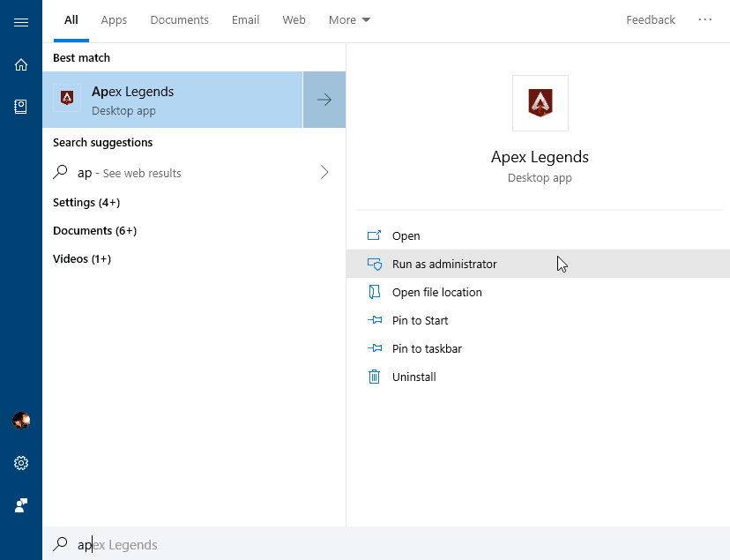Viewport: 730px width, 560px height.
Task: Switch to the Documents tab
Action: click(179, 19)
